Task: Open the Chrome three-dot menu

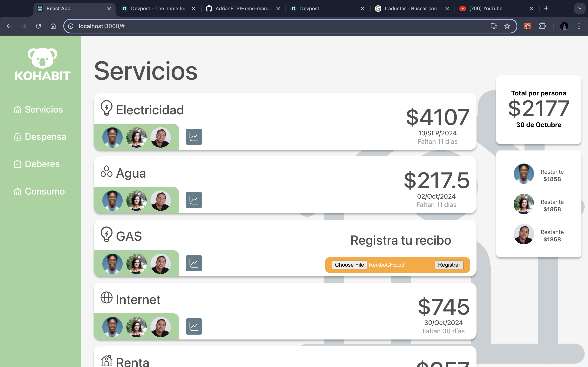Action: (x=579, y=26)
